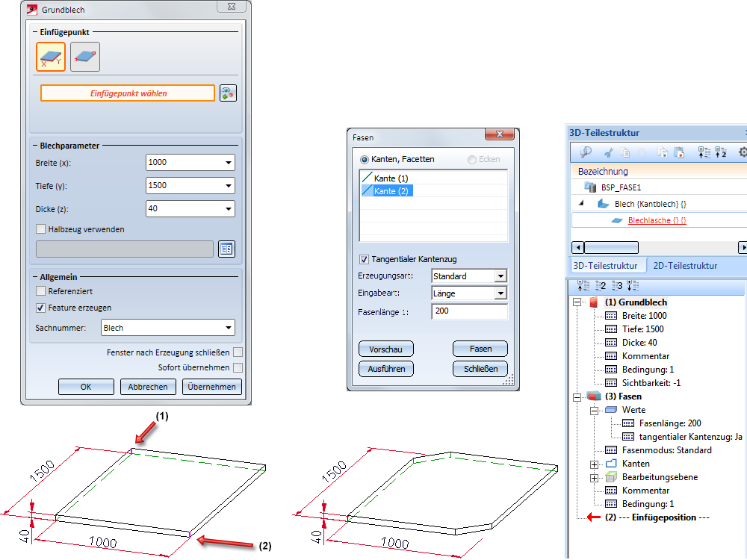The image size is (747, 560).
Task: Select the two-point insertion mode icon
Action: (x=85, y=57)
